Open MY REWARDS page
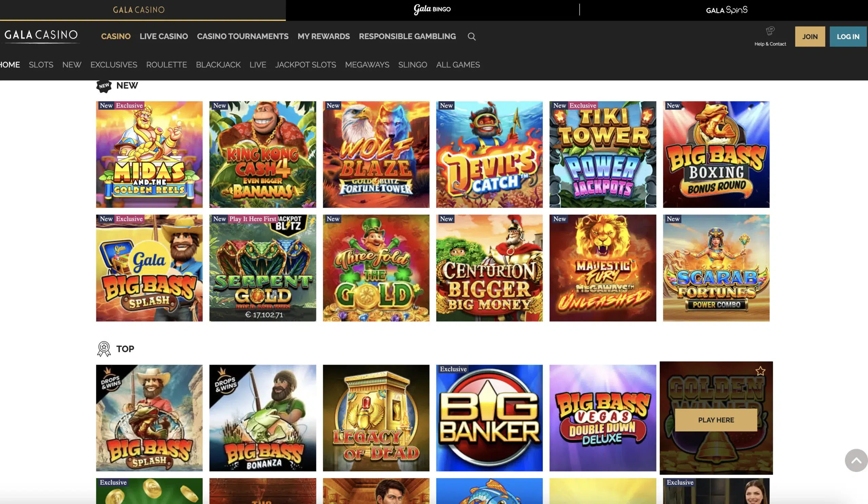868x504 pixels. (324, 37)
